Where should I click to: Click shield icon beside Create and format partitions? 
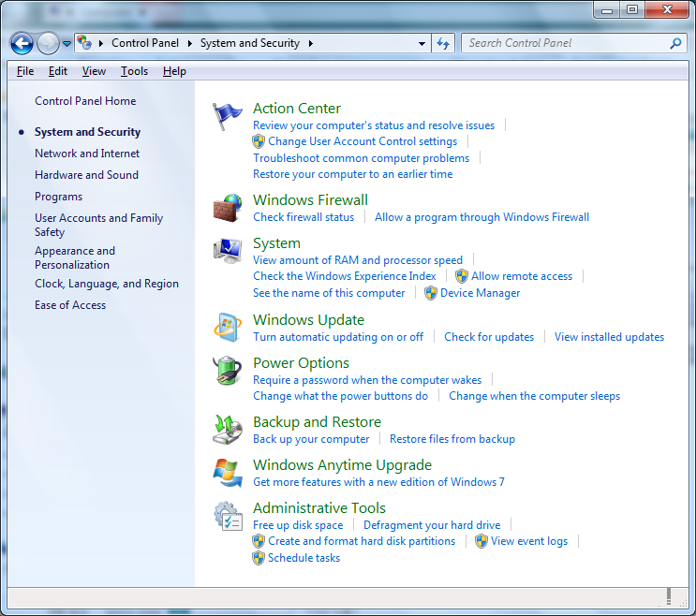tap(259, 541)
